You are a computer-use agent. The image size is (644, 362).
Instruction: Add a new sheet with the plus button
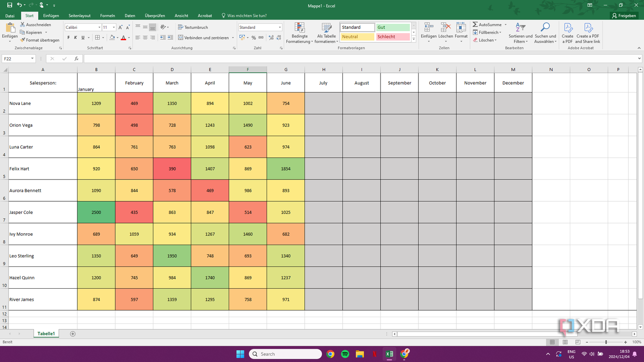[x=73, y=334]
